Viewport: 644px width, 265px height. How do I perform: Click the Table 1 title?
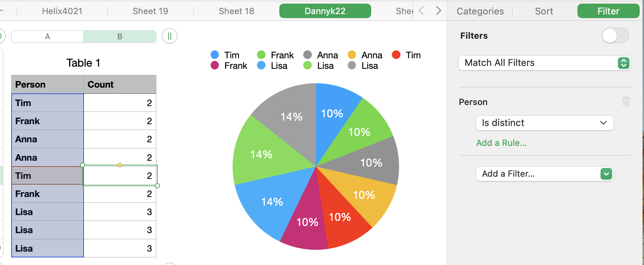pyautogui.click(x=83, y=63)
